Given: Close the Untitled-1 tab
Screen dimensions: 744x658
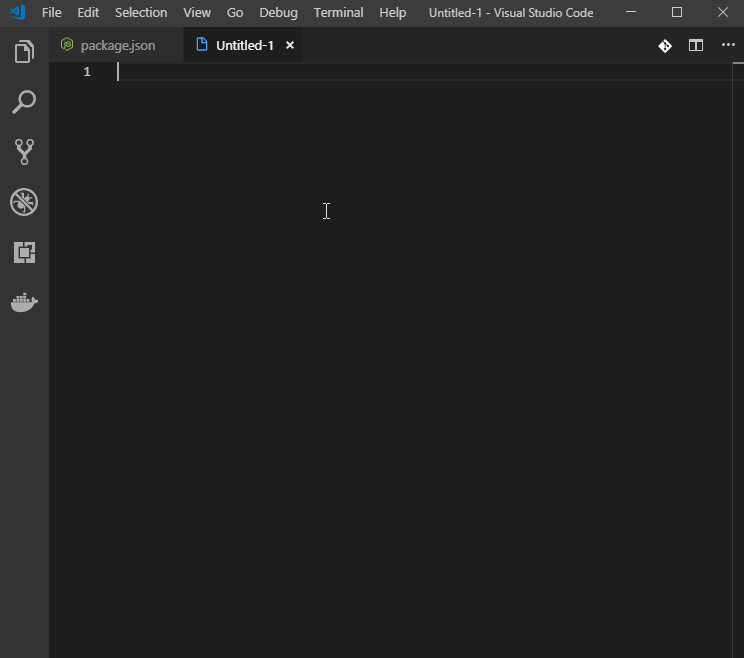Looking at the screenshot, I should coord(290,45).
